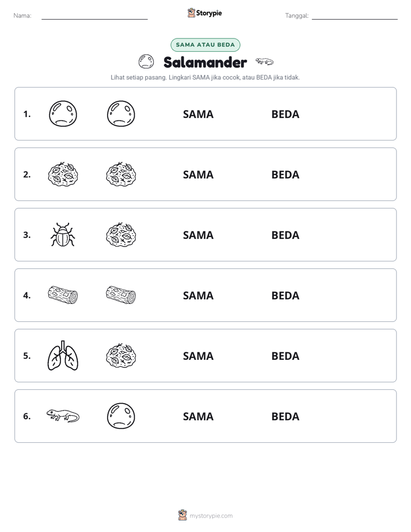Click the first leaf pile icon in row 2

coord(63,174)
